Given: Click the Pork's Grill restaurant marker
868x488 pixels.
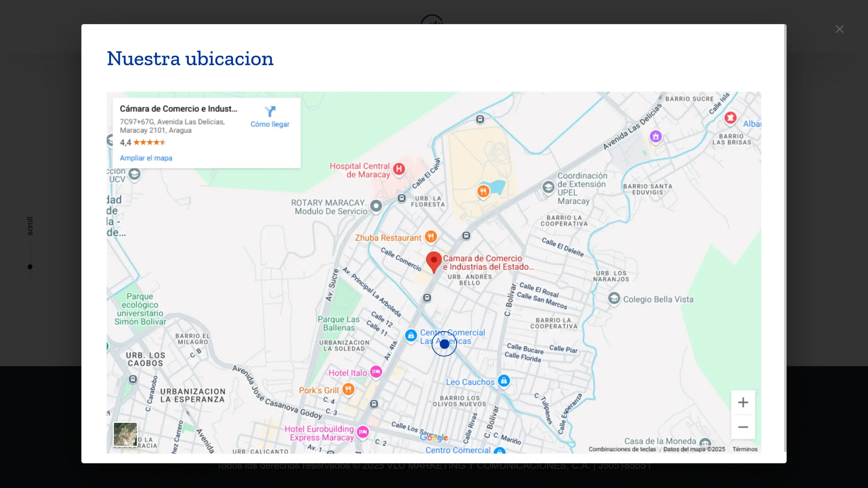Looking at the screenshot, I should point(348,389).
